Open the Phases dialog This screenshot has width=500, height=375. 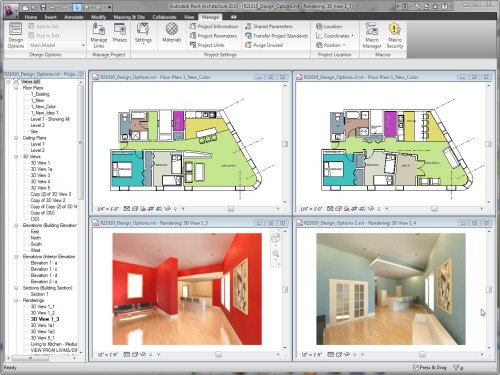point(120,33)
